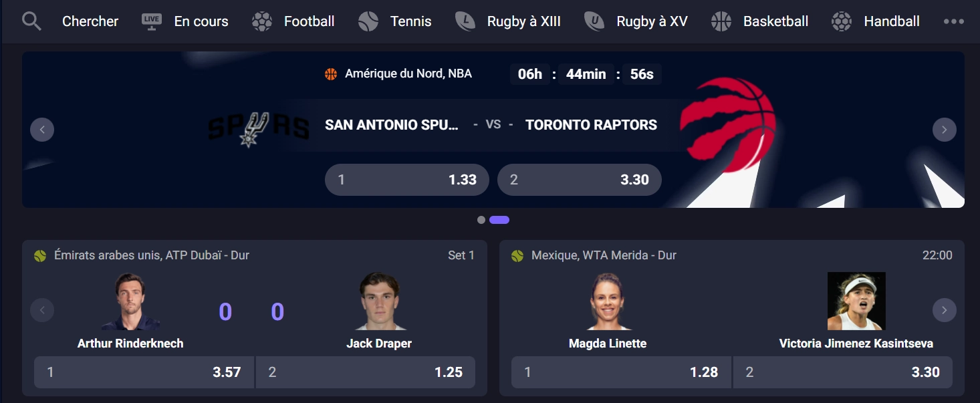Choose the Handball icon in navigation
Screen dimensions: 980x403
(842, 21)
